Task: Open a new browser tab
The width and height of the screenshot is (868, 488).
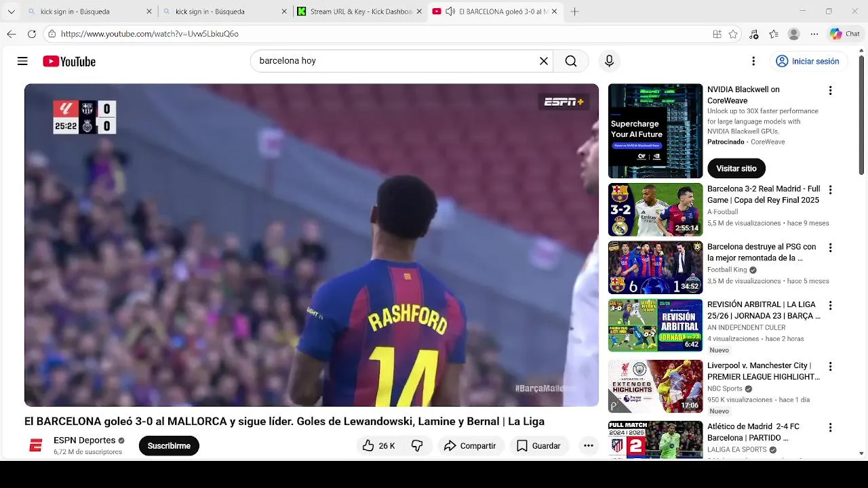Action: (575, 12)
